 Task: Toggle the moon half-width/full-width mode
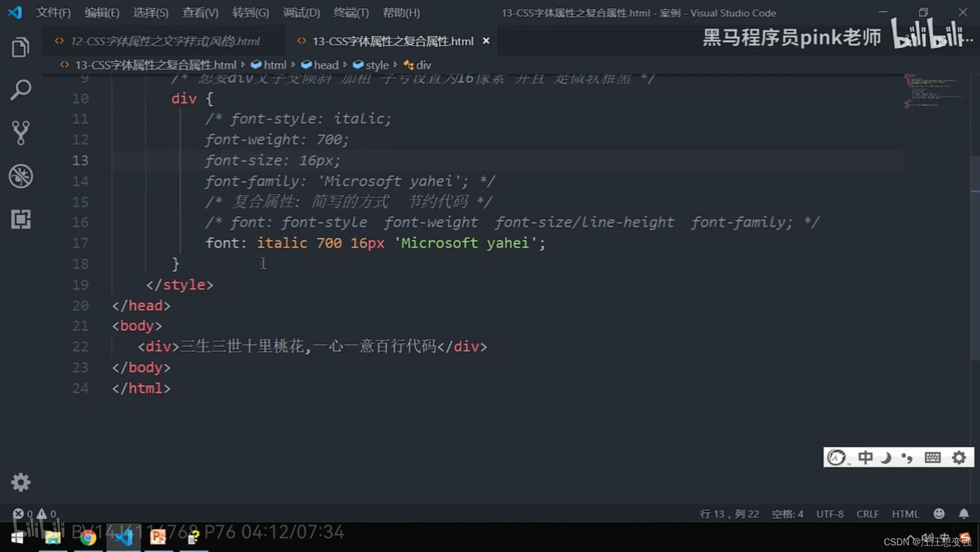(886, 457)
